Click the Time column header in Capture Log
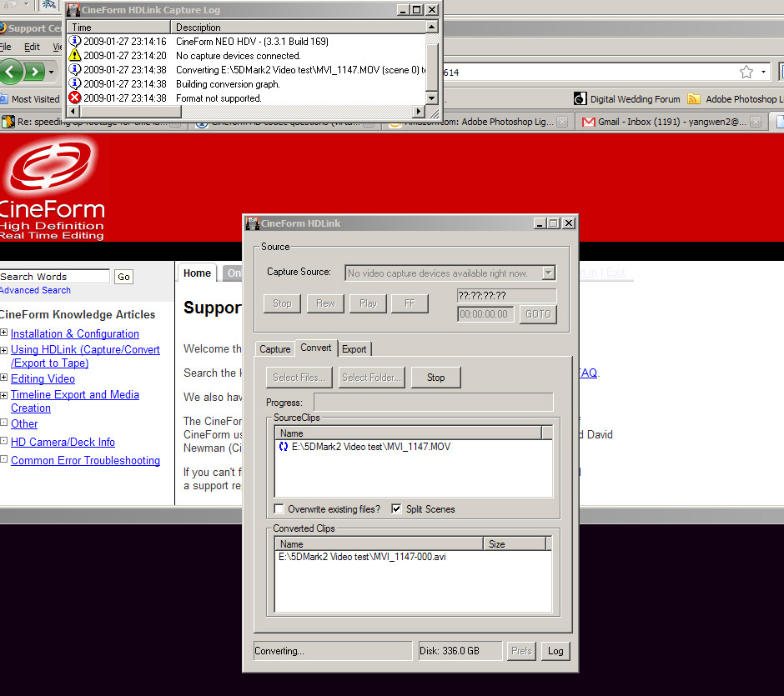This screenshot has width=784, height=696. [119, 28]
